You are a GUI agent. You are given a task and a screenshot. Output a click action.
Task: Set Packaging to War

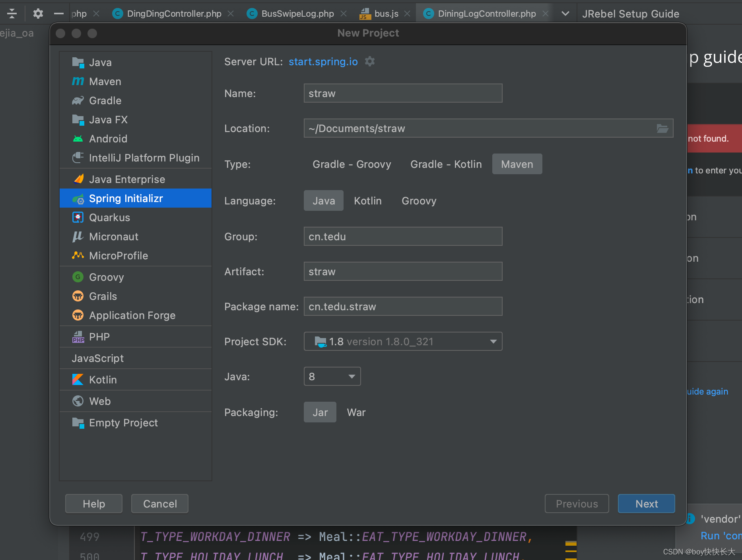pyautogui.click(x=356, y=412)
